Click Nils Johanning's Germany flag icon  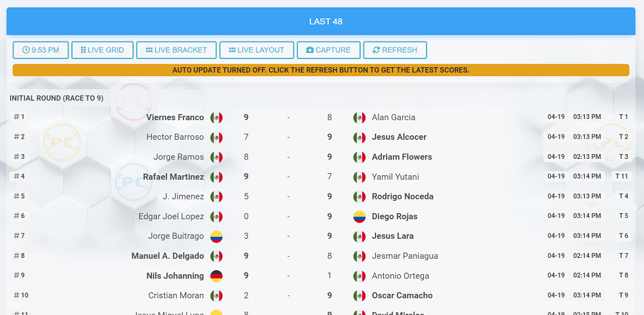tap(217, 276)
